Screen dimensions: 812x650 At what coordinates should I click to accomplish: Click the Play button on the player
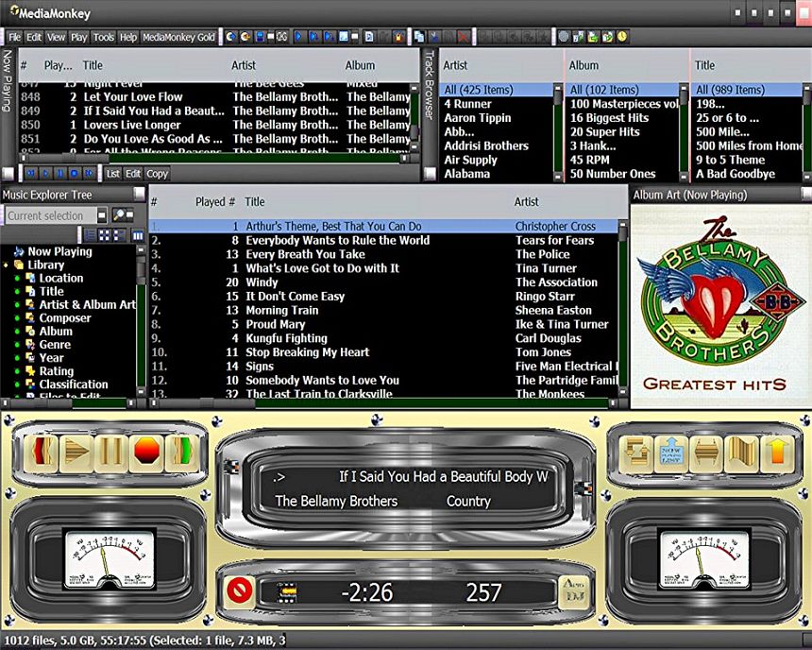coord(77,453)
